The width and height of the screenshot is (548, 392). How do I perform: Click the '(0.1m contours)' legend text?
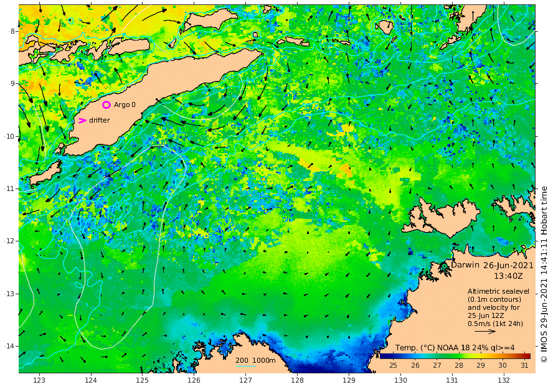tap(494, 299)
